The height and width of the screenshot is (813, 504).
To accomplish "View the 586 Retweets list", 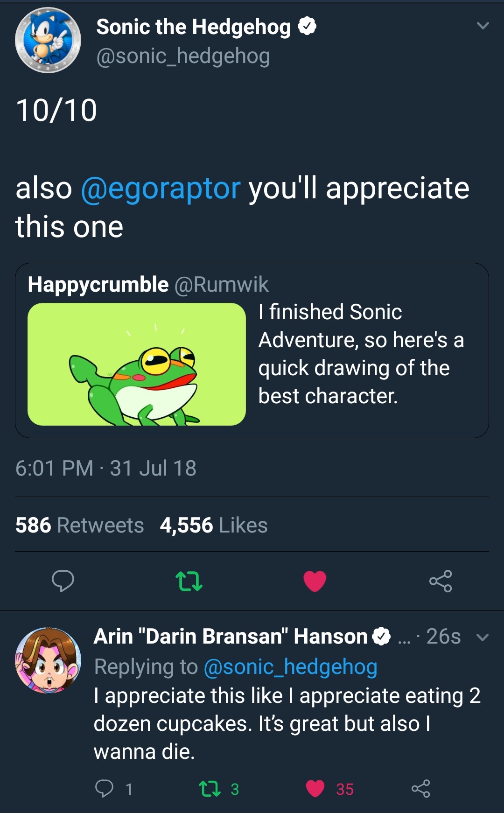I will point(80,525).
